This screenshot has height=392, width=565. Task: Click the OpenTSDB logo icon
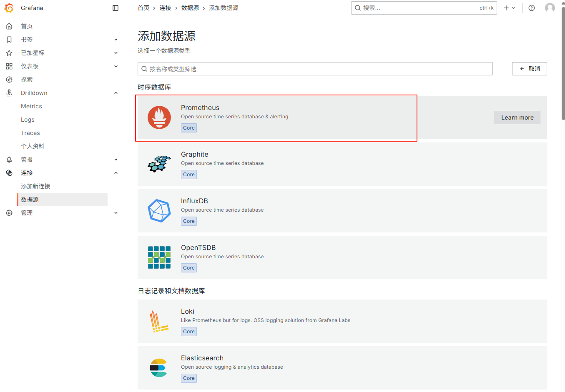pyautogui.click(x=159, y=257)
